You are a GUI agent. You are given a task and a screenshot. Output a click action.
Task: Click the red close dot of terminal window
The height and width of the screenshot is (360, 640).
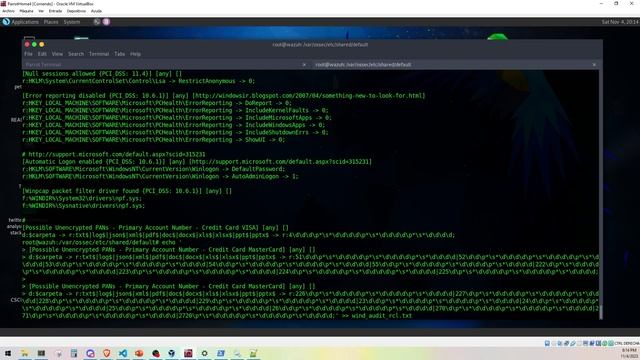click(x=27, y=44)
